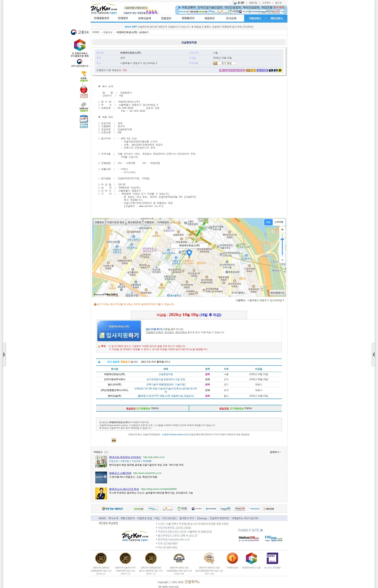Toggle 지형정보 overlay on the map

click(149, 222)
